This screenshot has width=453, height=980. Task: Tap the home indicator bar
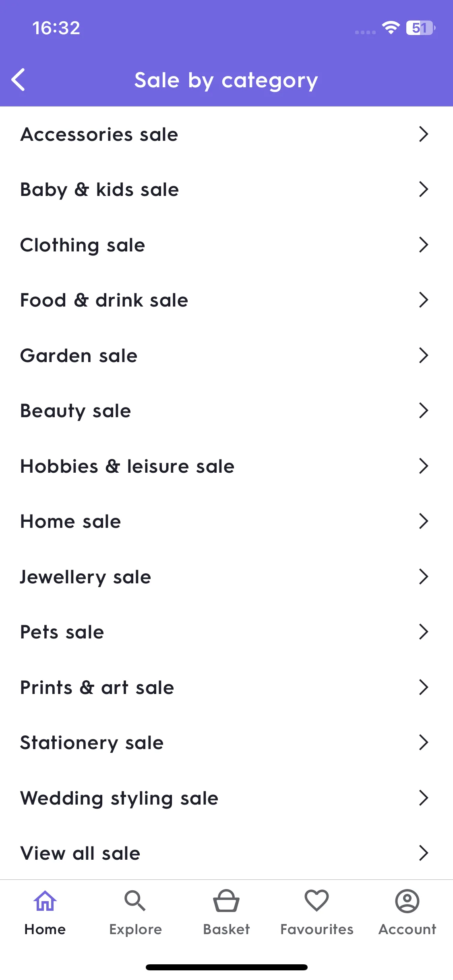[x=226, y=967]
